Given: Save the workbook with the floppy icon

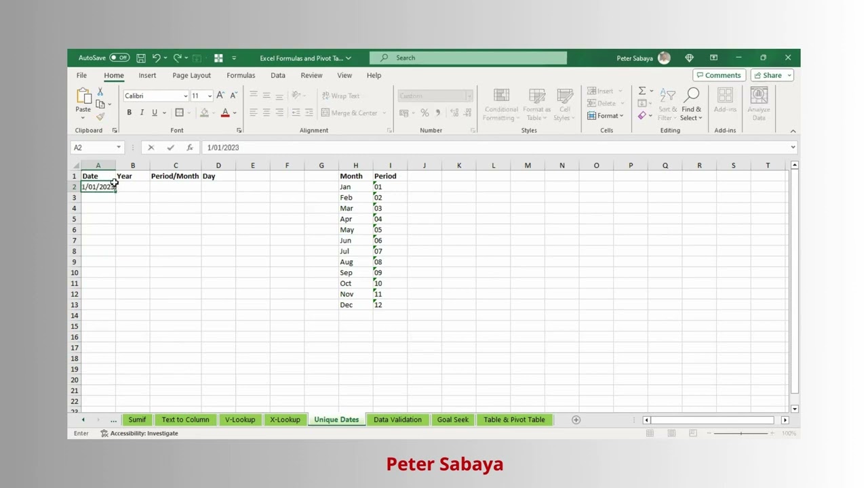Looking at the screenshot, I should (x=141, y=58).
